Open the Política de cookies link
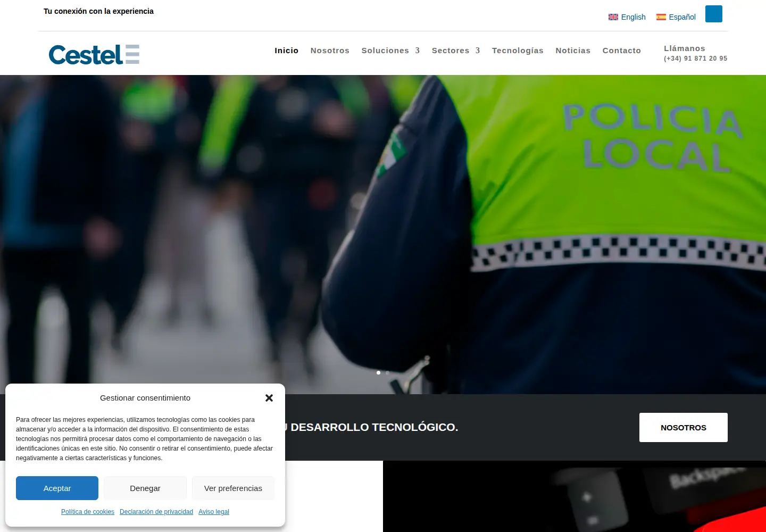The height and width of the screenshot is (532, 766). click(x=88, y=512)
